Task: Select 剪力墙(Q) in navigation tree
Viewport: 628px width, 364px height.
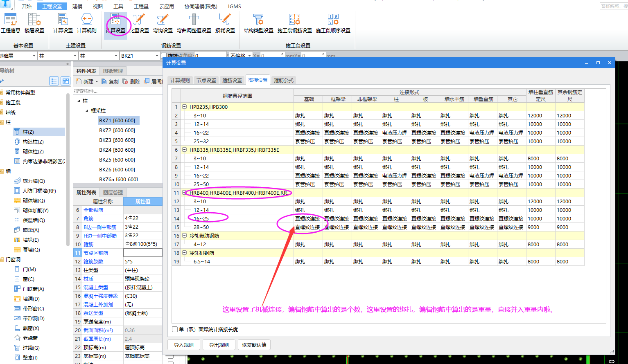Action: tap(34, 181)
